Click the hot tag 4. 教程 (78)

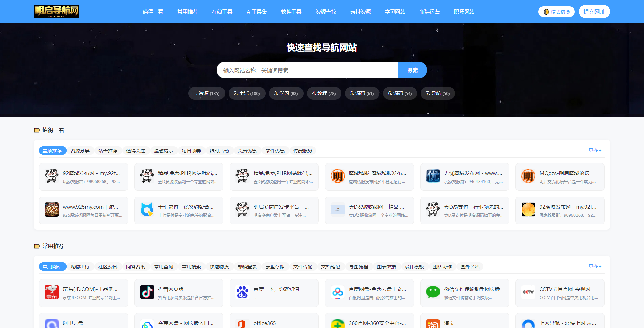point(324,93)
